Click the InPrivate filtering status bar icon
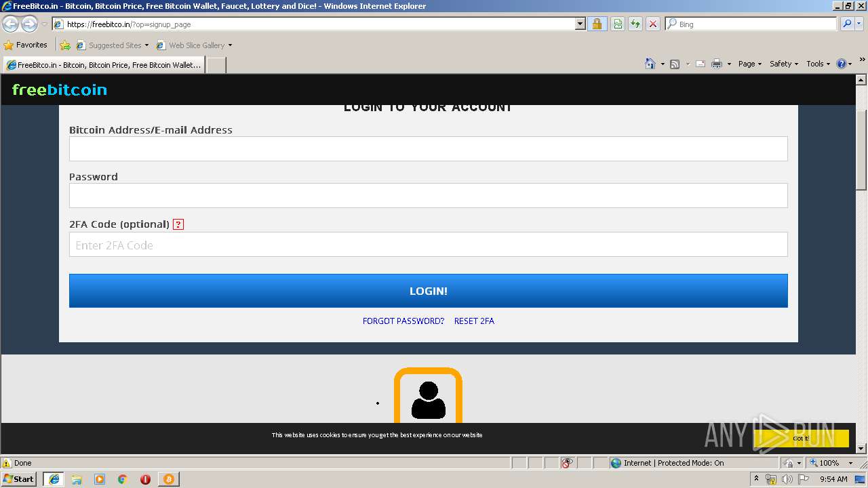 [x=567, y=463]
